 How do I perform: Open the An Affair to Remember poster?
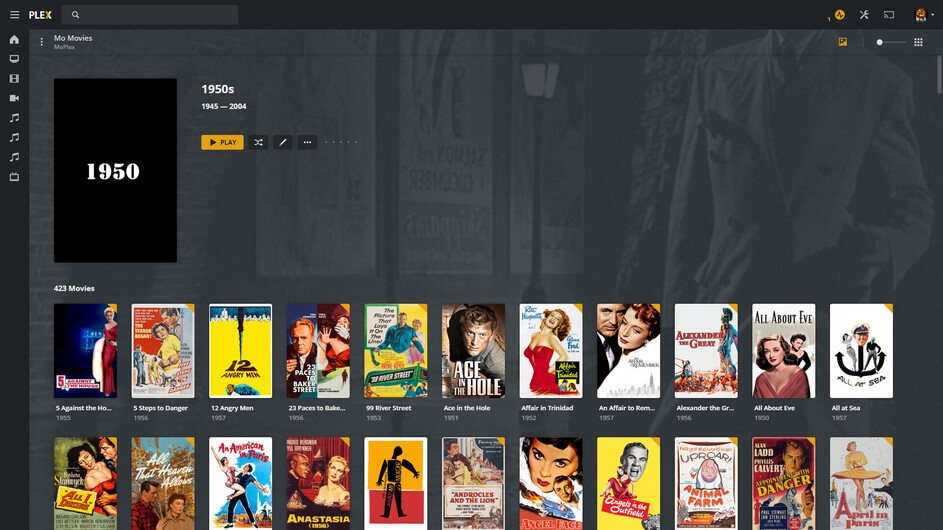click(628, 351)
